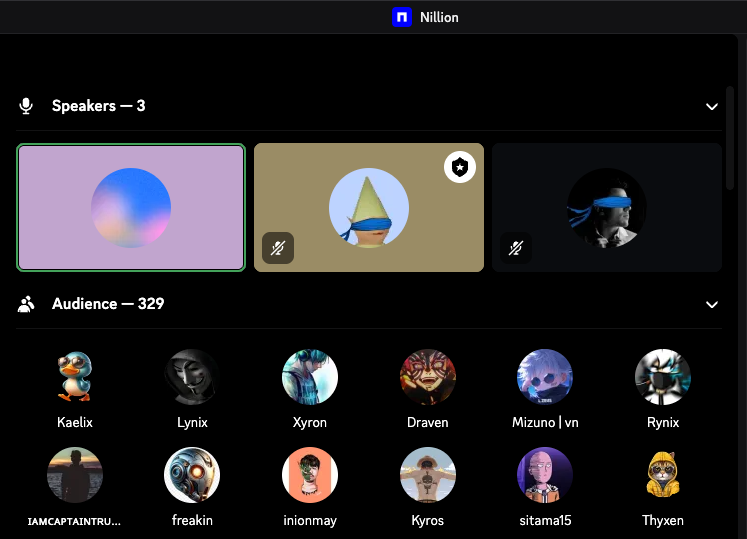Click the Mizuno | vn username
This screenshot has height=539, width=747.
click(545, 422)
